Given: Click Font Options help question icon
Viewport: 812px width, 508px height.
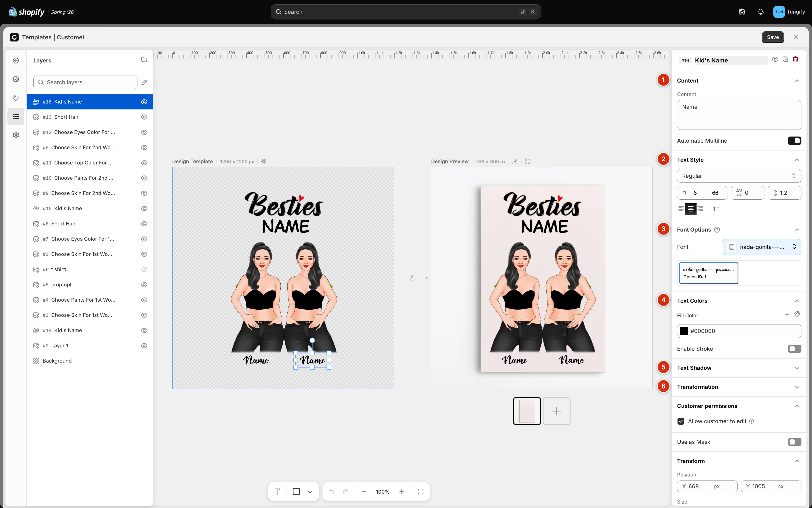Looking at the screenshot, I should point(717,230).
